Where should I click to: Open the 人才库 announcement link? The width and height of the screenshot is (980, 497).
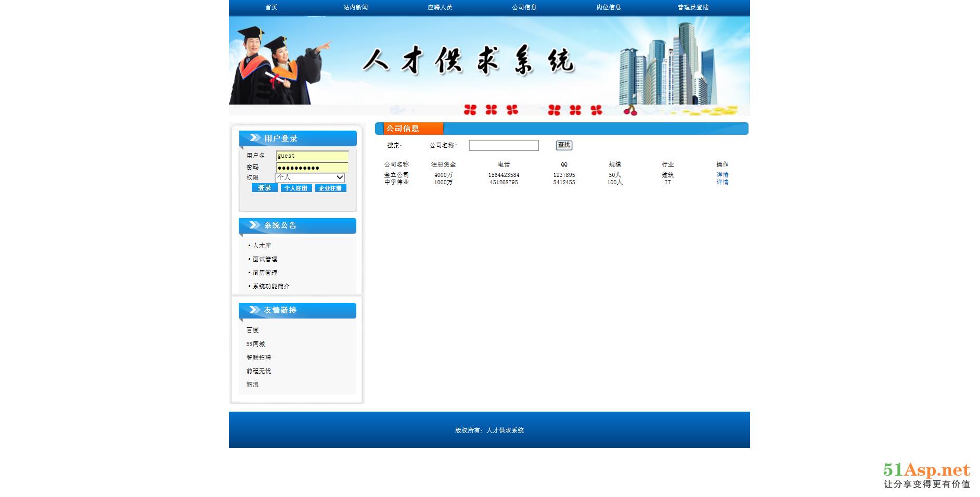pos(262,246)
